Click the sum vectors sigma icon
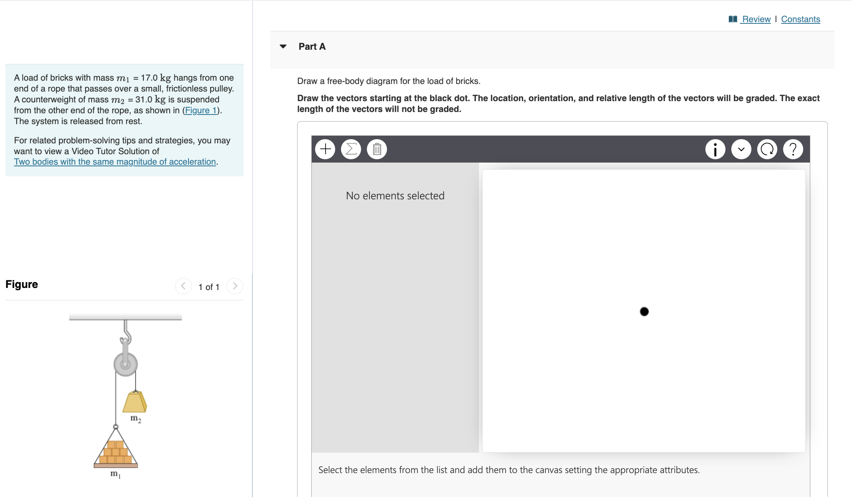The height and width of the screenshot is (504, 855). (351, 149)
